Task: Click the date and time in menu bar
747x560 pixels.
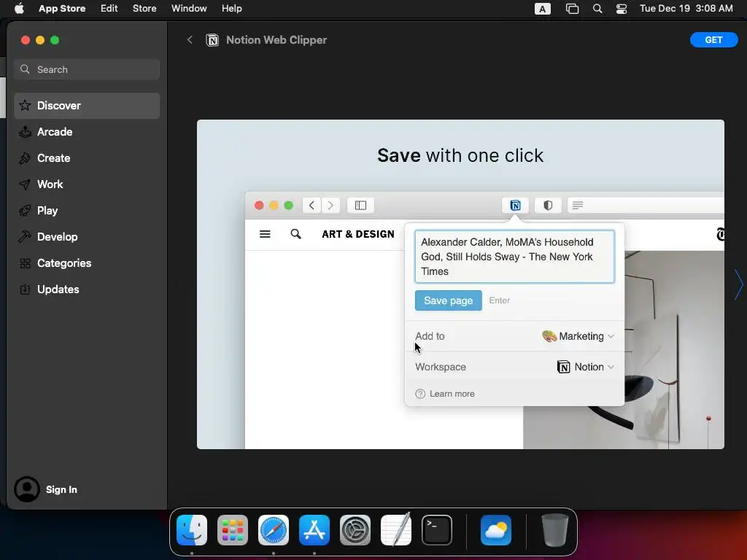Action: [686, 9]
